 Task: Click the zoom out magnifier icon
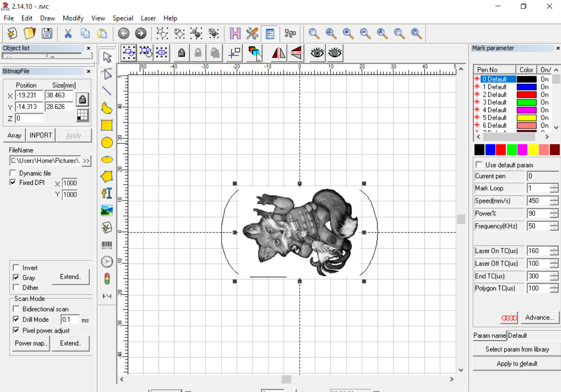[x=365, y=33]
